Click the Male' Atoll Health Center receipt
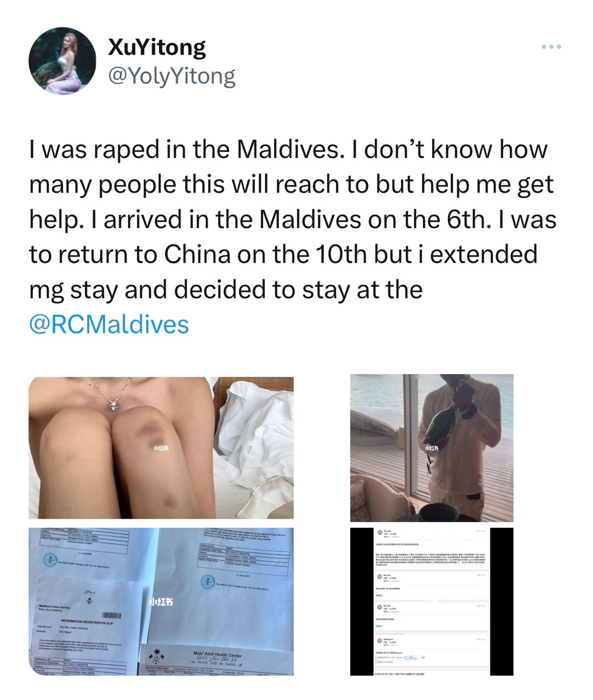Viewport: 593px width, 700px height. click(216, 660)
